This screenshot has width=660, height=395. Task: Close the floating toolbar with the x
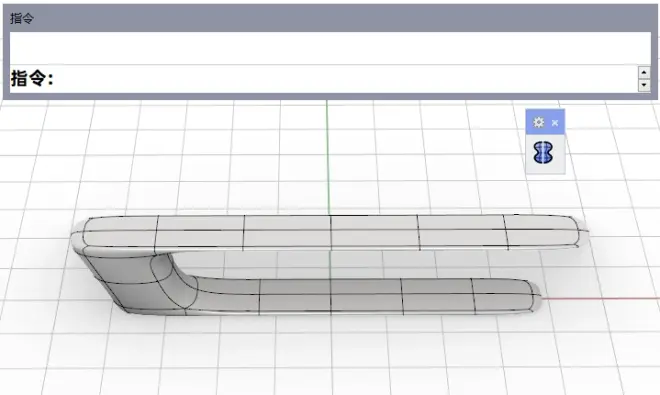coord(555,123)
